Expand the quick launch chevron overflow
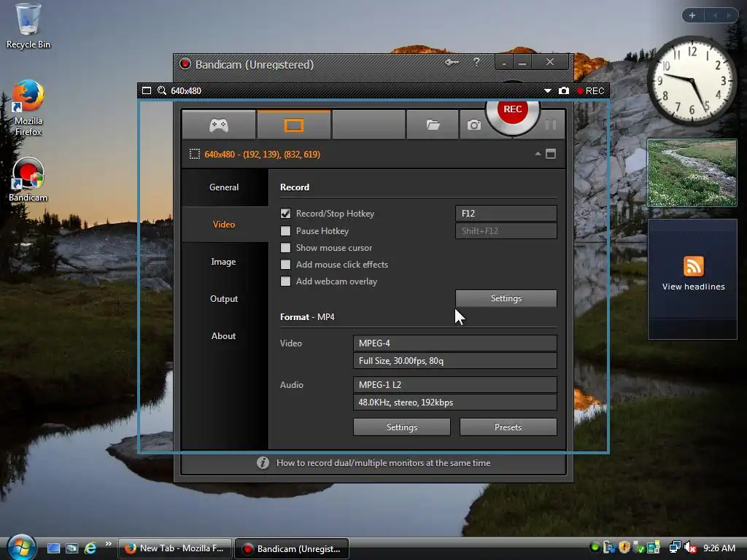This screenshot has width=747, height=560. coord(109,544)
